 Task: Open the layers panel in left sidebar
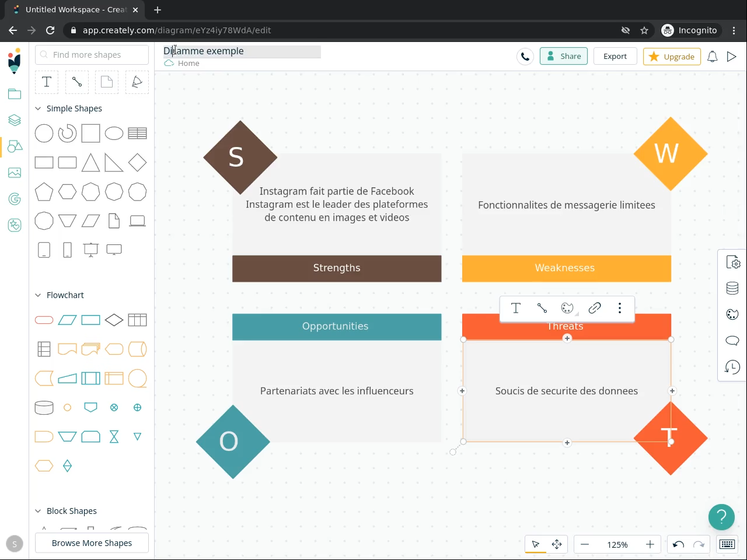pos(15,120)
